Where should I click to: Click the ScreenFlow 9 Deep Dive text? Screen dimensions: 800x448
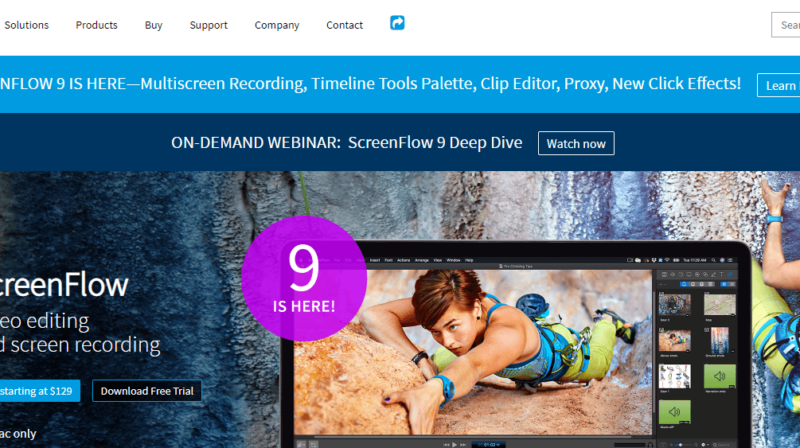click(435, 143)
